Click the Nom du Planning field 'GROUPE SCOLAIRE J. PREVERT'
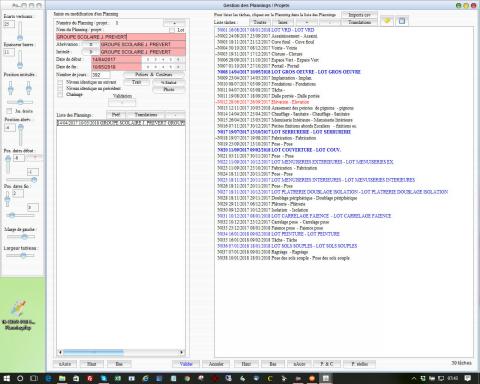This screenshot has height=384, width=480. click(x=121, y=37)
